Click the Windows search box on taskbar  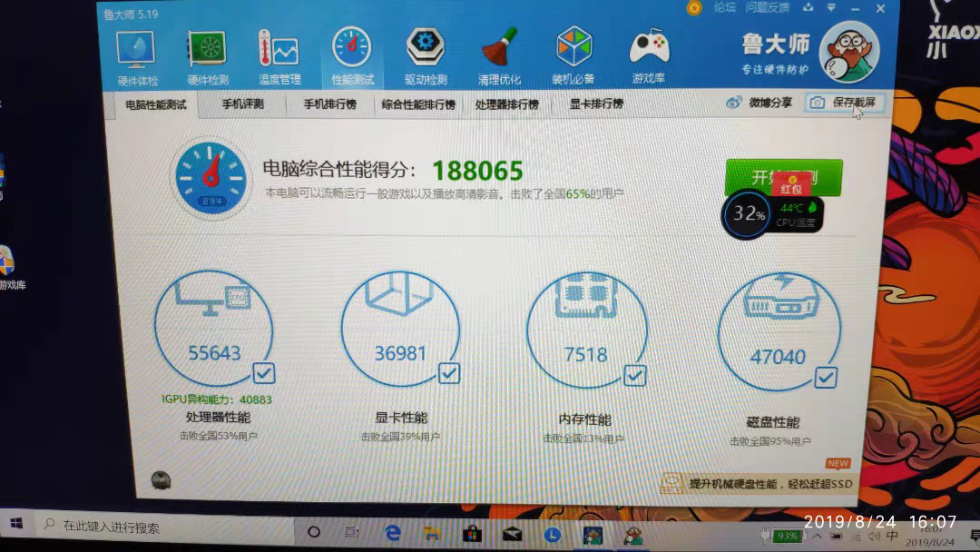165,527
